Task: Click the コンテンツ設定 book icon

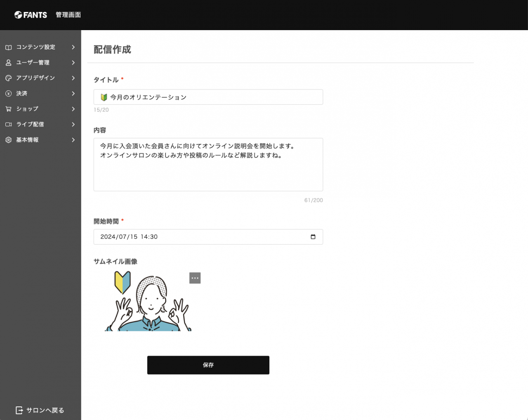Action: click(x=8, y=47)
